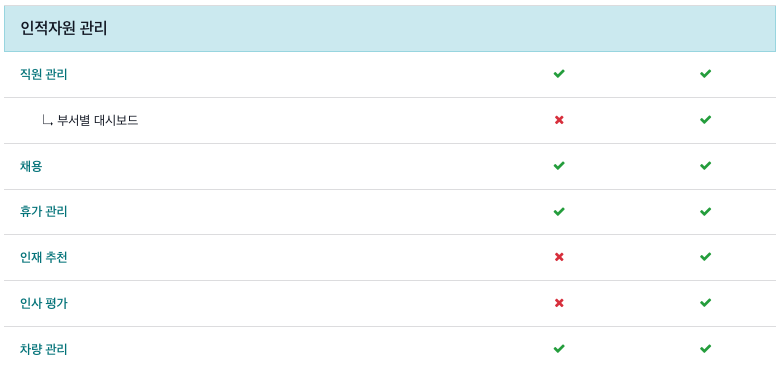The height and width of the screenshot is (372, 781).
Task: Click last-column green check for 인재 추천
Action: (x=705, y=256)
